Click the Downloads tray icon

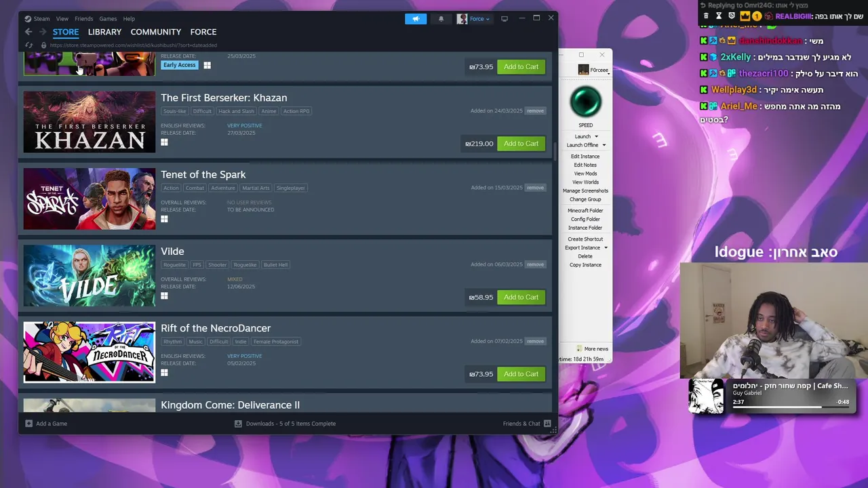pyautogui.click(x=238, y=424)
